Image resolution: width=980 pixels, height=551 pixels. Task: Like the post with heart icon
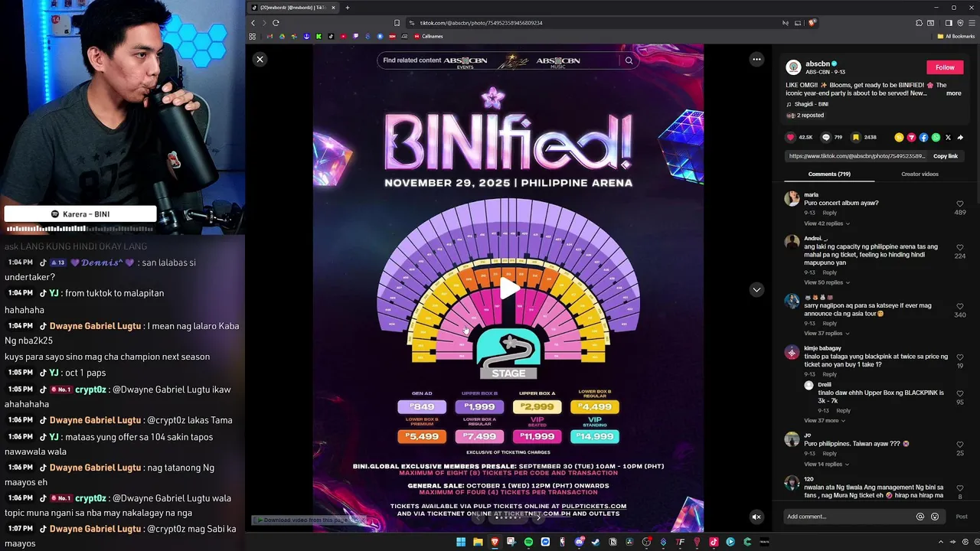point(791,138)
